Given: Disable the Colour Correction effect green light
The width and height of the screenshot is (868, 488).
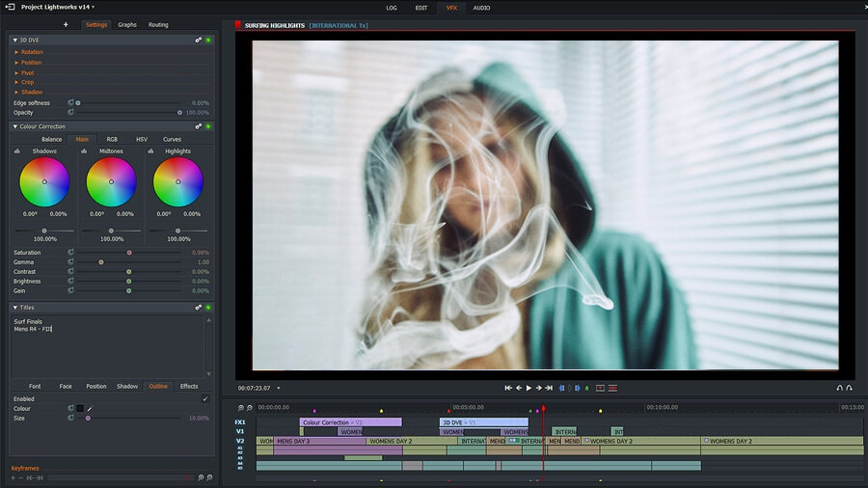Looking at the screenshot, I should [208, 126].
